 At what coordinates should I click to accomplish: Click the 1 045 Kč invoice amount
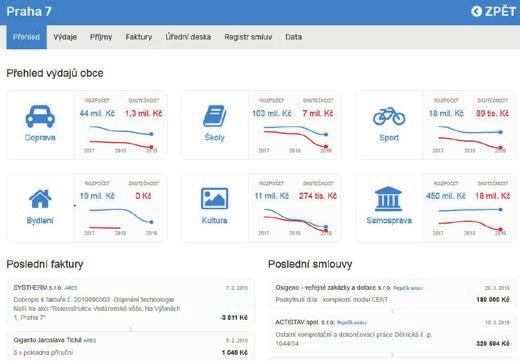(235, 352)
